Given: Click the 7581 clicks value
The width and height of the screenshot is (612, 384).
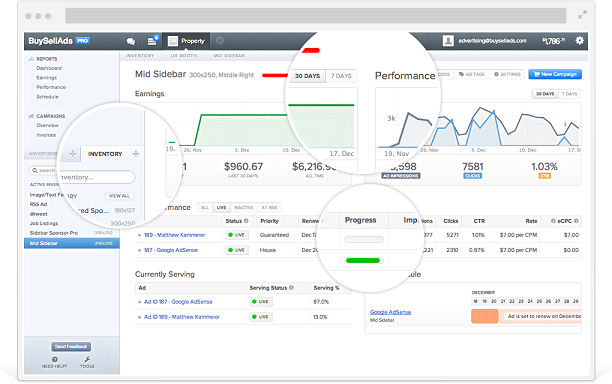Looking at the screenshot, I should point(473,167).
